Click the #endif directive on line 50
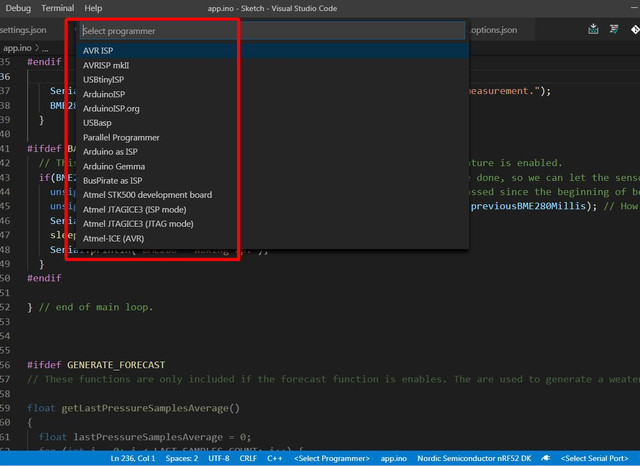Viewport: 640px width, 466px height. (x=44, y=278)
